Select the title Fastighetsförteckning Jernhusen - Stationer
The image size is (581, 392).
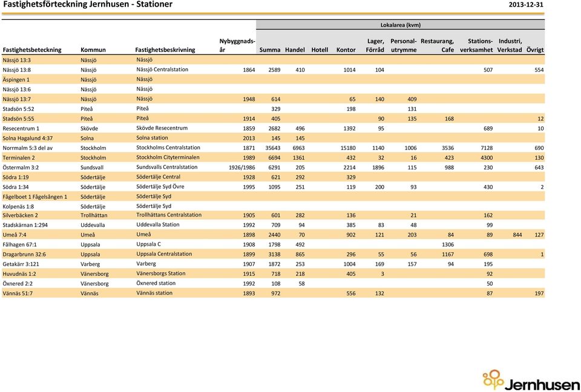87,4
